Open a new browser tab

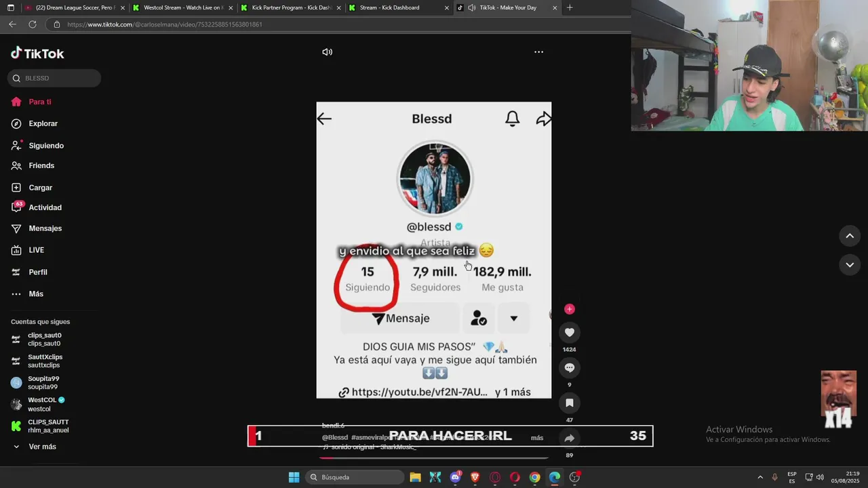570,7
